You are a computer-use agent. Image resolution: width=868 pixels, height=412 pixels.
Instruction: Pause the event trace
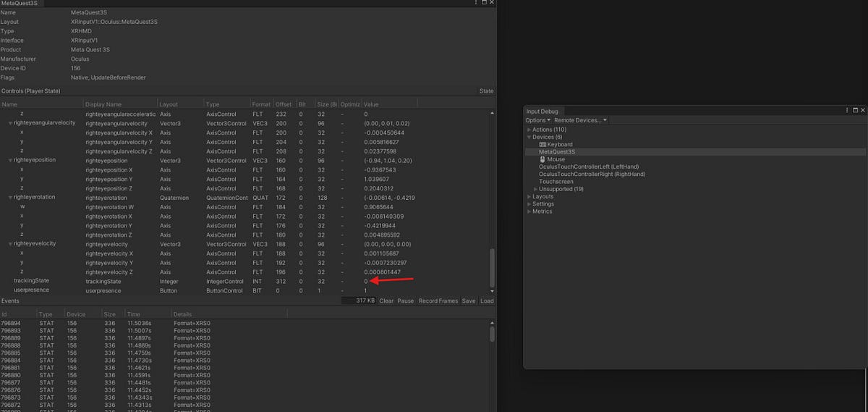pos(405,300)
